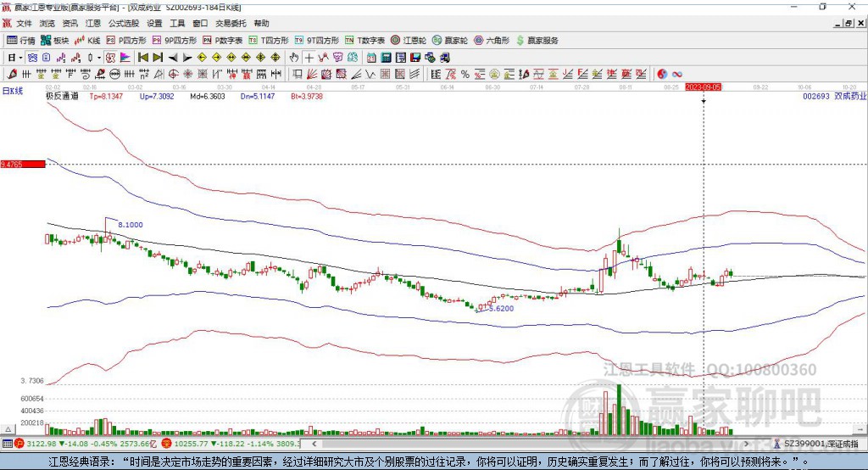Open the calculator icon
The height and width of the screenshot is (470, 868).
(x=386, y=58)
